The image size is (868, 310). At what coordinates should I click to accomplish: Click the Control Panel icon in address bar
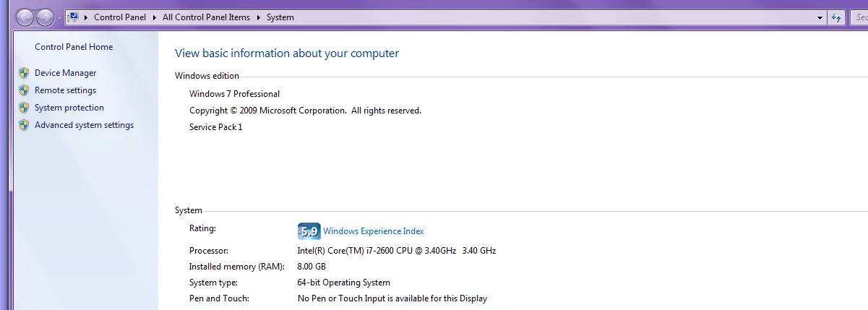coord(73,17)
